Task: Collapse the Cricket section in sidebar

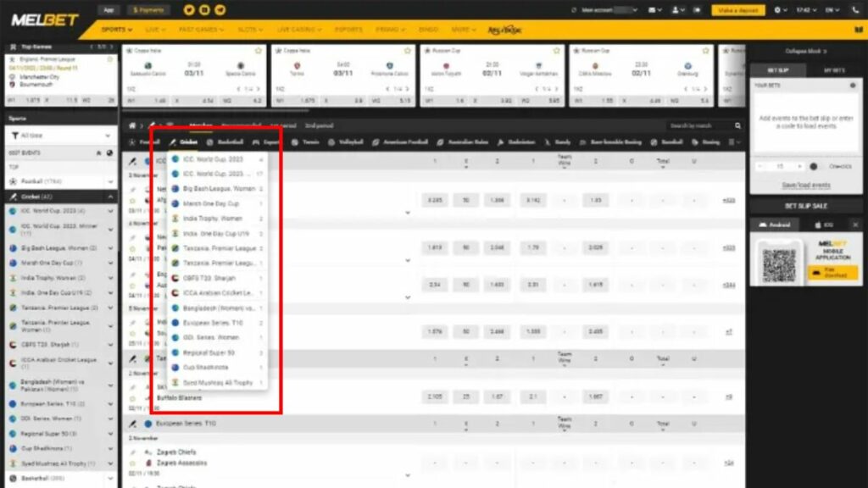Action: pyautogui.click(x=110, y=197)
